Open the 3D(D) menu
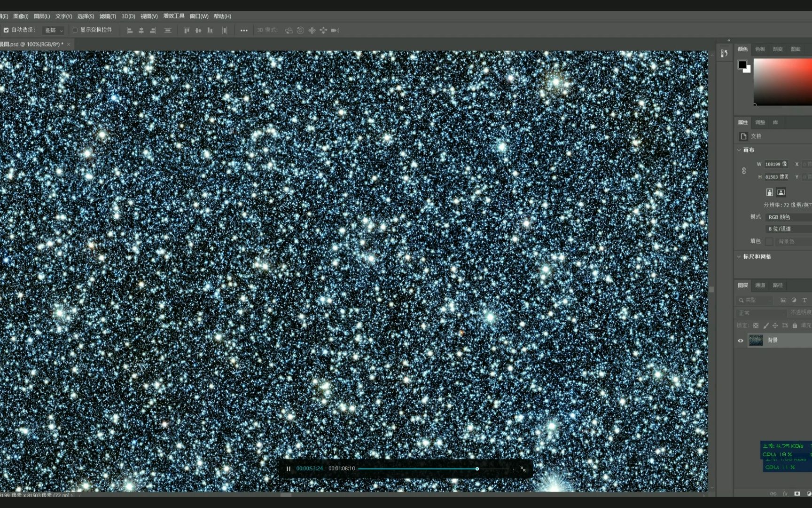812x508 pixels. [128, 16]
